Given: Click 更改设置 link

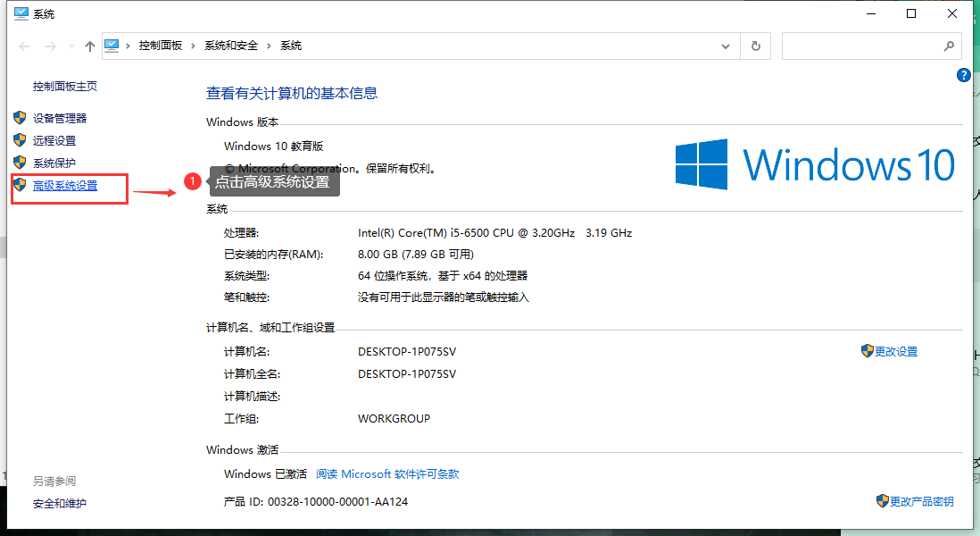Looking at the screenshot, I should pyautogui.click(x=896, y=351).
